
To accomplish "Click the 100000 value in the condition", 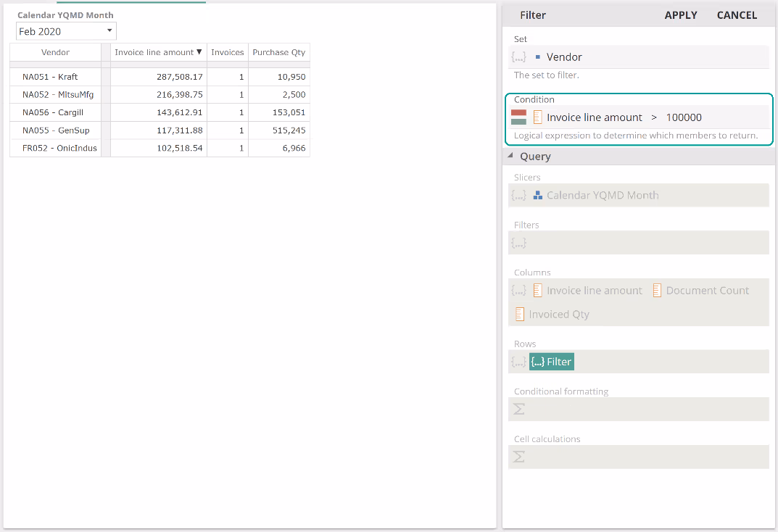I will click(684, 117).
